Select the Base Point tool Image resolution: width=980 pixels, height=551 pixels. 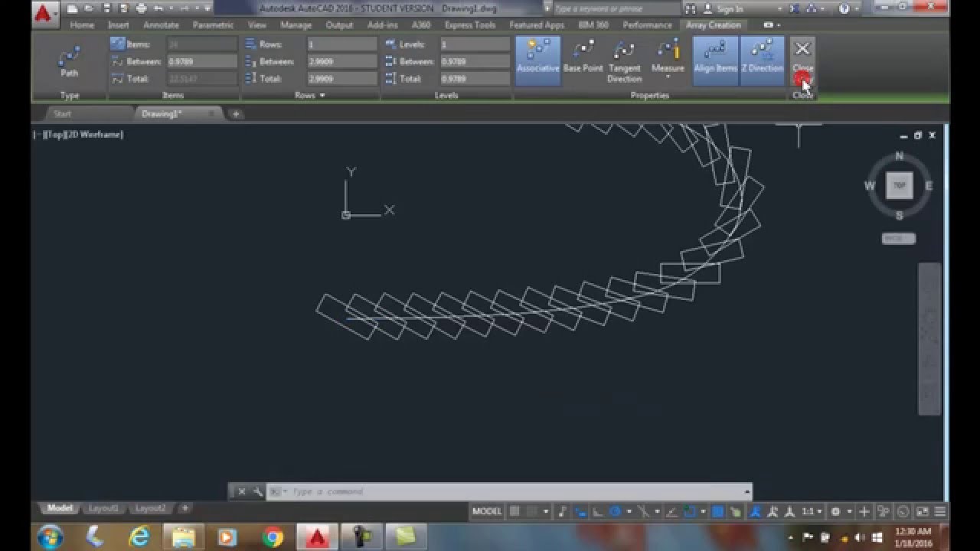583,57
